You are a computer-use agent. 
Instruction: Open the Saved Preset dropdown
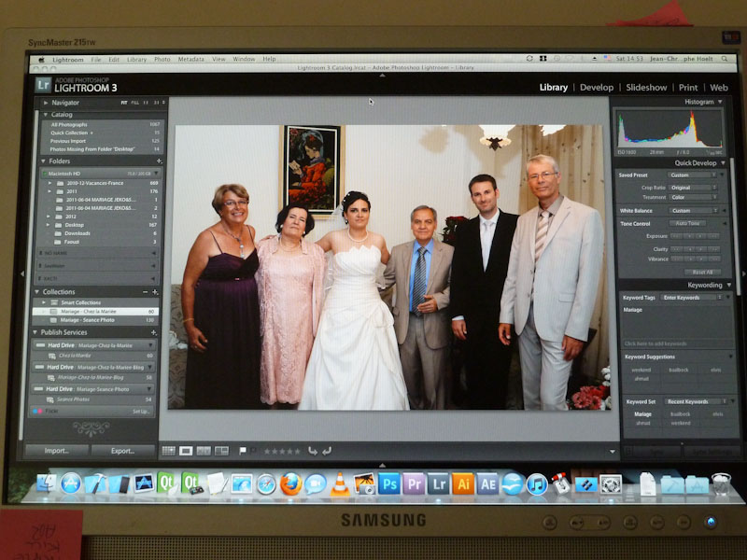[x=693, y=175]
